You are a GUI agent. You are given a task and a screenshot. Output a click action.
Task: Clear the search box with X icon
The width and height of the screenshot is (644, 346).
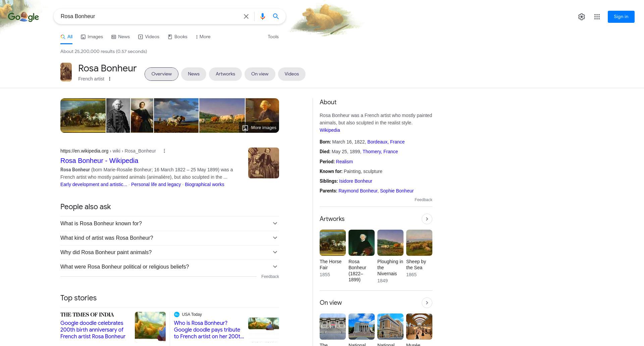tap(246, 16)
